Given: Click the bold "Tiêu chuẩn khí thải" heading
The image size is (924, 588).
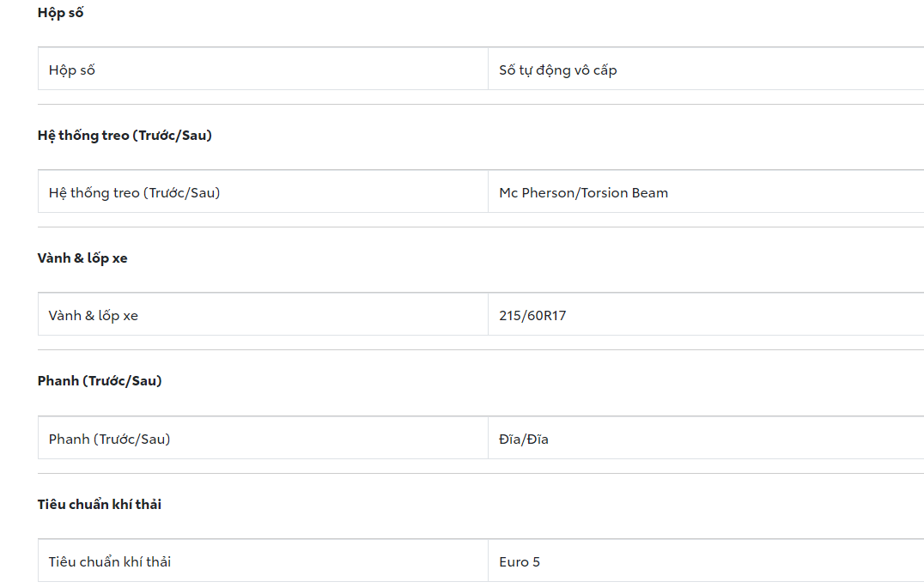Looking at the screenshot, I should 100,505.
